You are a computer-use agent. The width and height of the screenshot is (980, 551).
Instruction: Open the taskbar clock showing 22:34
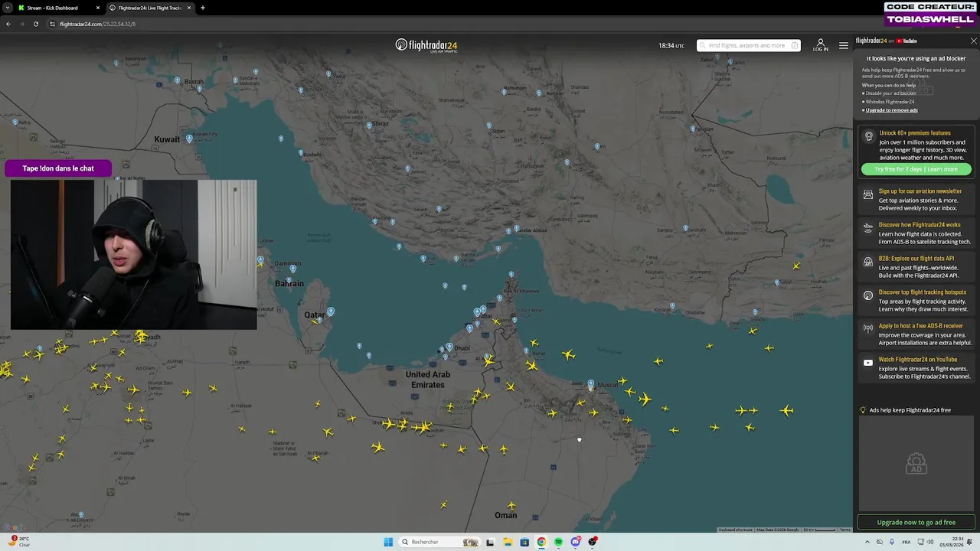[x=950, y=542]
